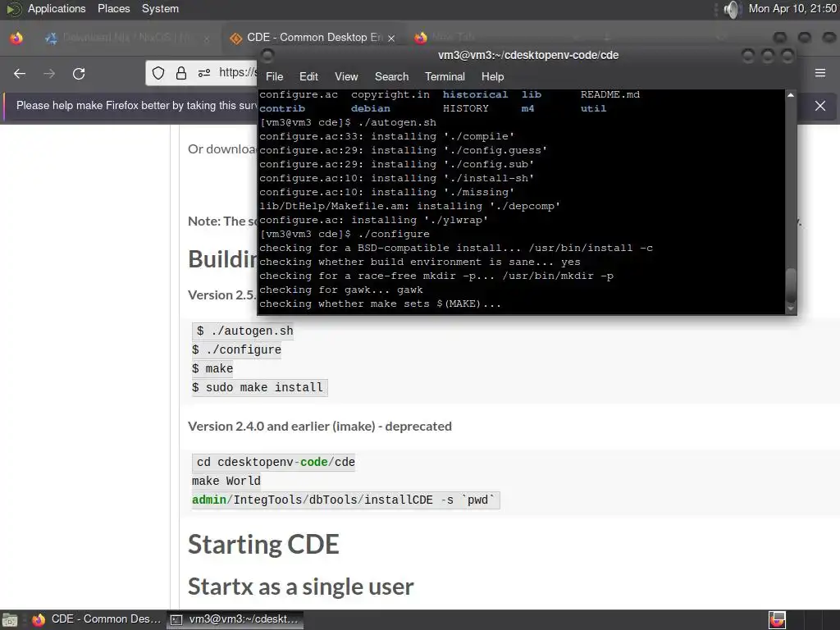Image resolution: width=840 pixels, height=630 pixels.
Task: Click the 'cd cdesktopenv-code/cde' code line
Action: [x=274, y=462]
